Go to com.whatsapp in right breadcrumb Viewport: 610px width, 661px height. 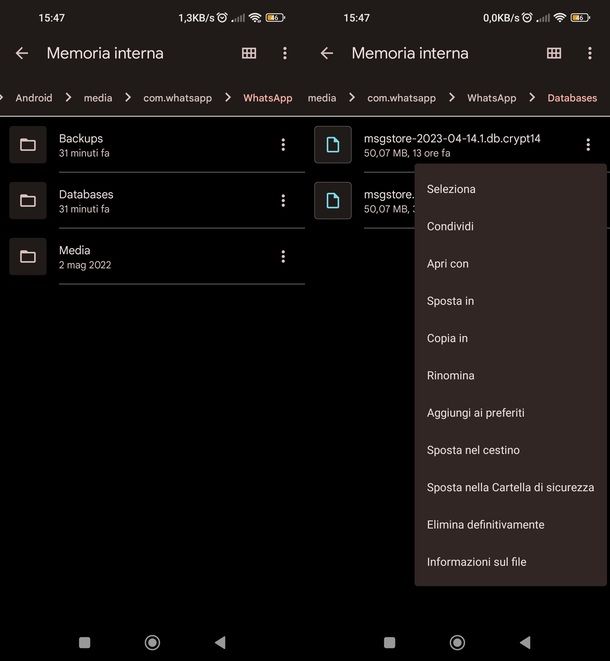coord(401,98)
